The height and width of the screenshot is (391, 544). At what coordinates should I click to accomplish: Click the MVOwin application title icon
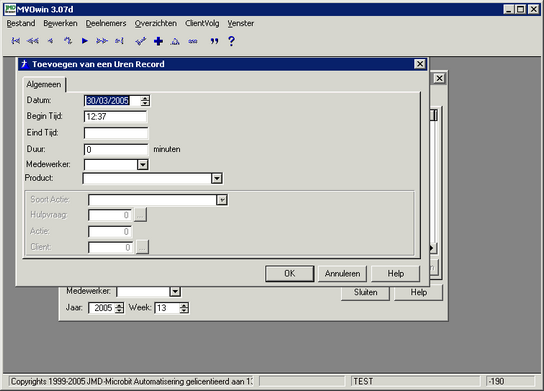pos(10,9)
